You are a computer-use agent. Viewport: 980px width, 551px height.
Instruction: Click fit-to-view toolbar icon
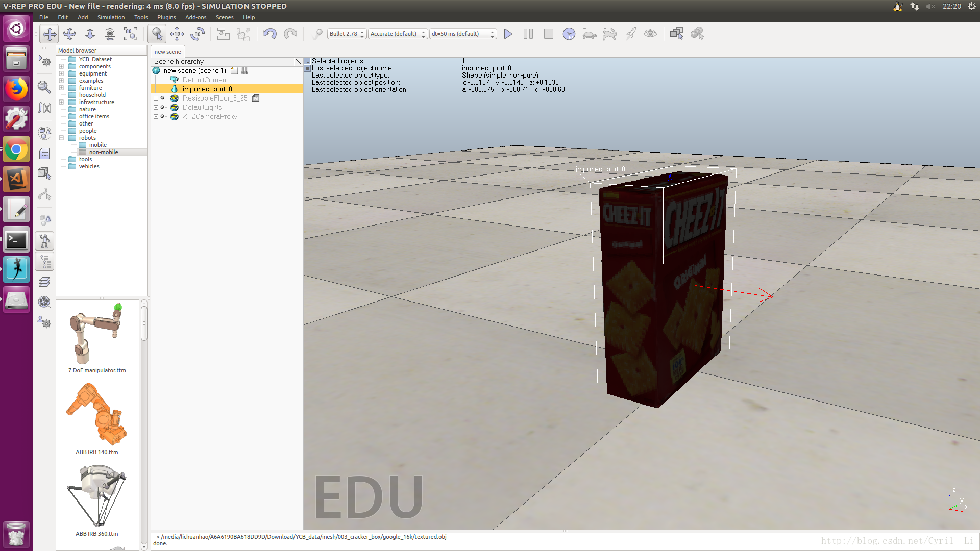pyautogui.click(x=131, y=34)
